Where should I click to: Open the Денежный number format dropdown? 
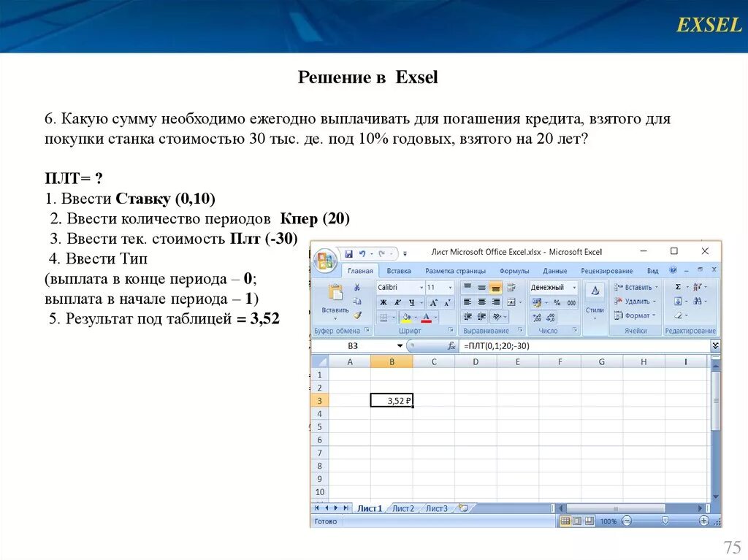coord(574,287)
